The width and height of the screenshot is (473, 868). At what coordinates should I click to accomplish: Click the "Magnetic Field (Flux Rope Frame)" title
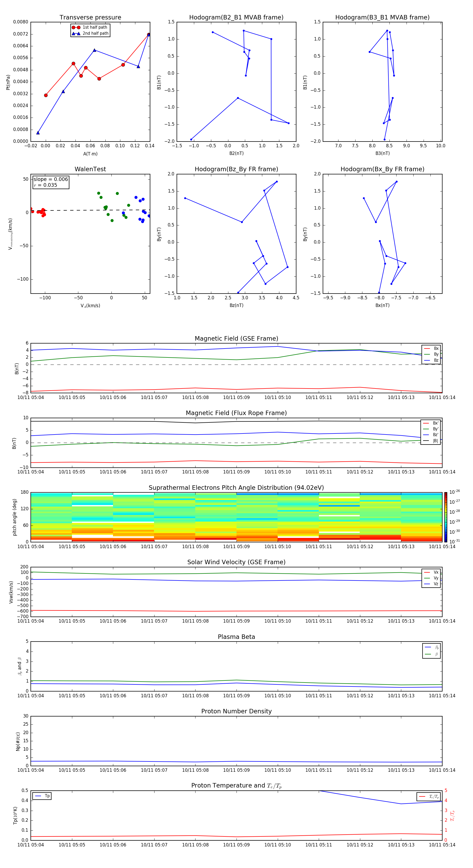coord(236,413)
